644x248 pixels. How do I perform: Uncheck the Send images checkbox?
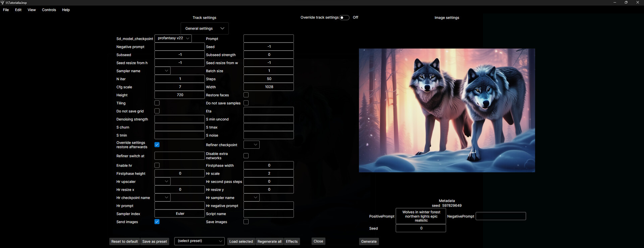click(157, 222)
